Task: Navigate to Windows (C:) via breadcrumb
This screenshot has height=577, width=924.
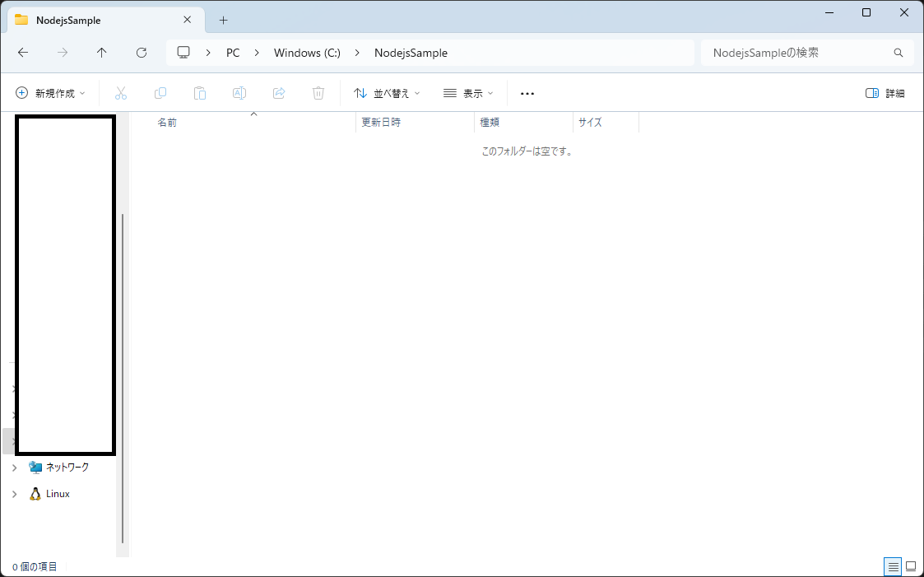Action: pos(306,52)
